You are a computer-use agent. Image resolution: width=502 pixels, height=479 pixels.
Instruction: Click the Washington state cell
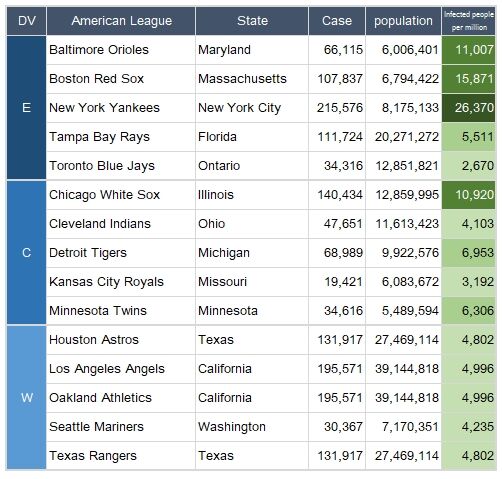pyautogui.click(x=252, y=427)
